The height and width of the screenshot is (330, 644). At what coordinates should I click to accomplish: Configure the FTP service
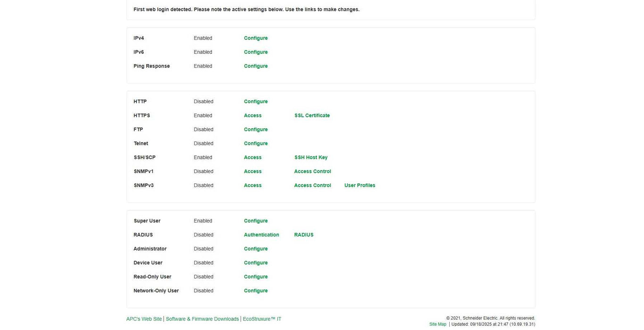(x=255, y=130)
